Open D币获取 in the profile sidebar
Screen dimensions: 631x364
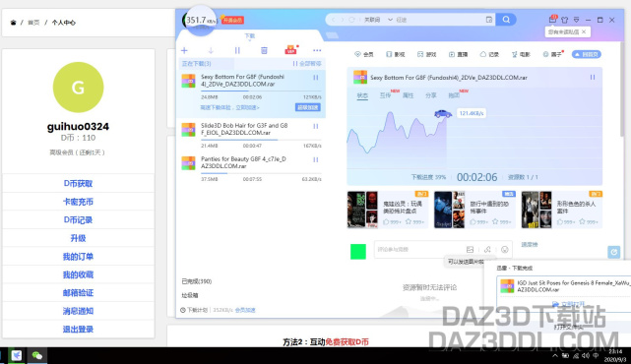click(78, 183)
